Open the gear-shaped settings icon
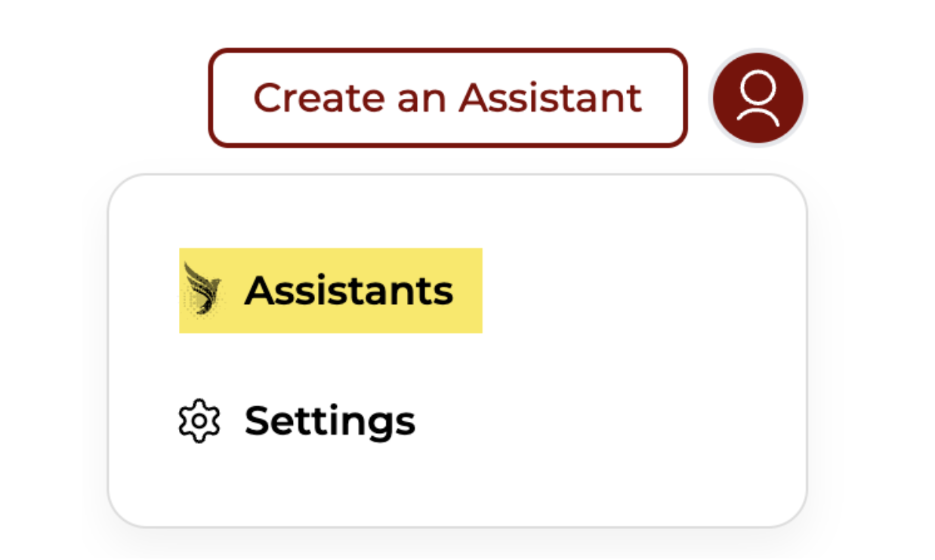Viewport: 935px width, 560px height. tap(199, 421)
